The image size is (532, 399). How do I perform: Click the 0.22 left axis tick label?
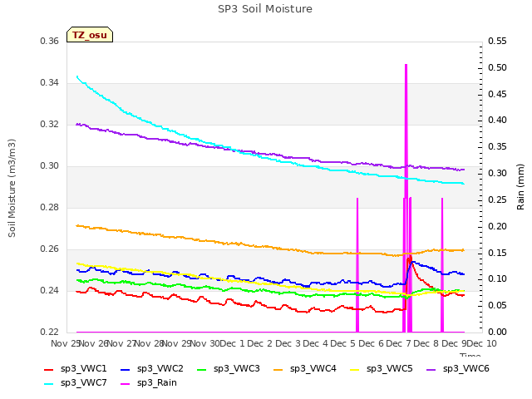point(50,332)
